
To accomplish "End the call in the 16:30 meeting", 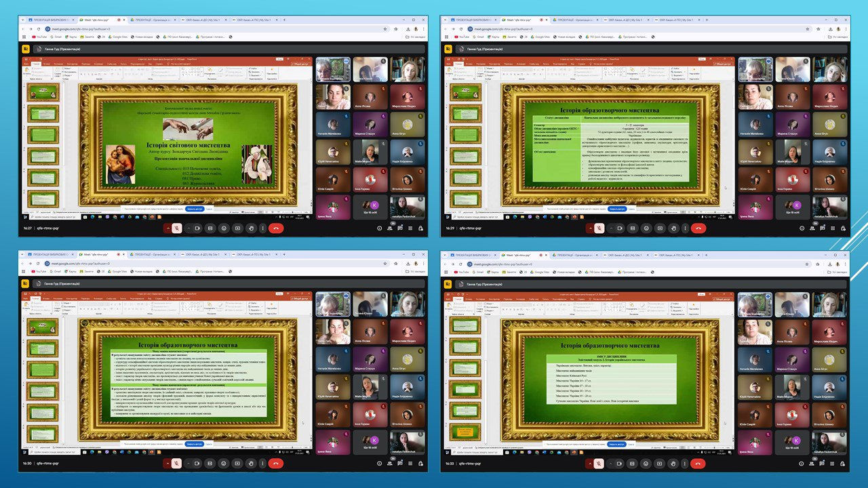I will pos(276,464).
